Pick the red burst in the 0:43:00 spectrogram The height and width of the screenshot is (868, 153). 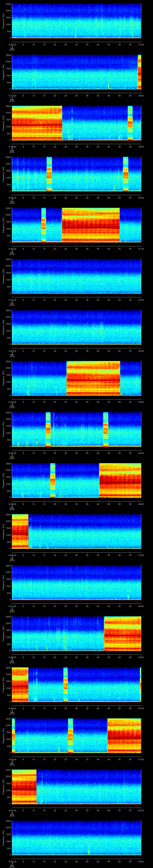click(93, 378)
